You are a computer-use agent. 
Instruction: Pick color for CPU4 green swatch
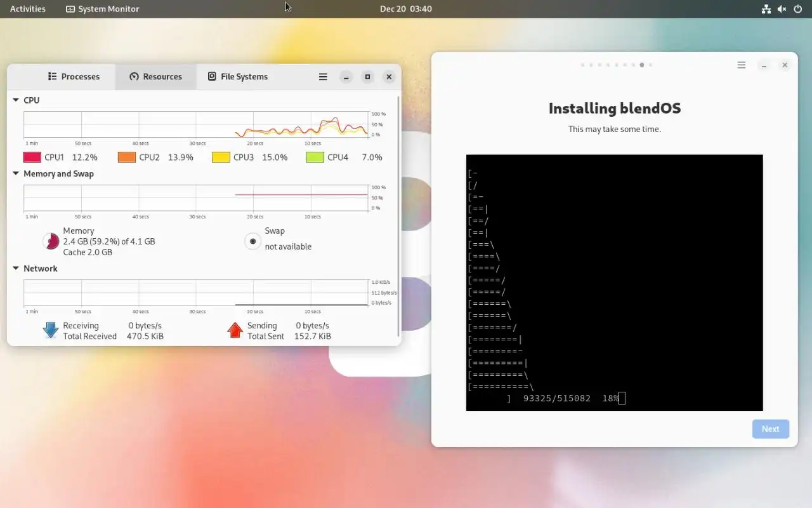[x=315, y=157]
